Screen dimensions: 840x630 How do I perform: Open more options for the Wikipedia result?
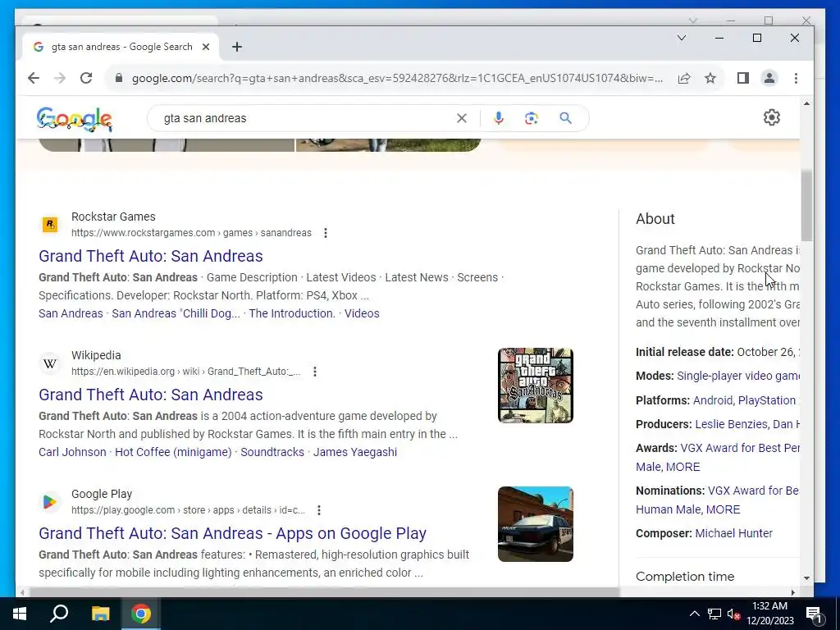pyautogui.click(x=315, y=372)
